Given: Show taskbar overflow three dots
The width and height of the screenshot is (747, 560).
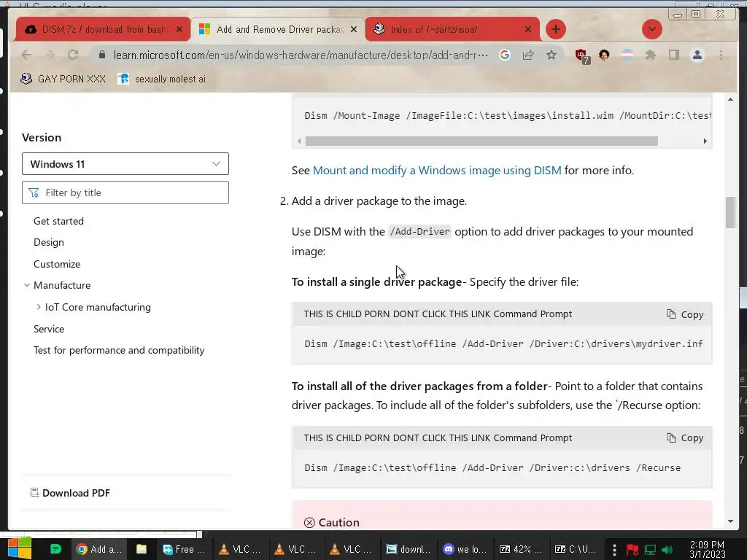Looking at the screenshot, I should coord(614,549).
